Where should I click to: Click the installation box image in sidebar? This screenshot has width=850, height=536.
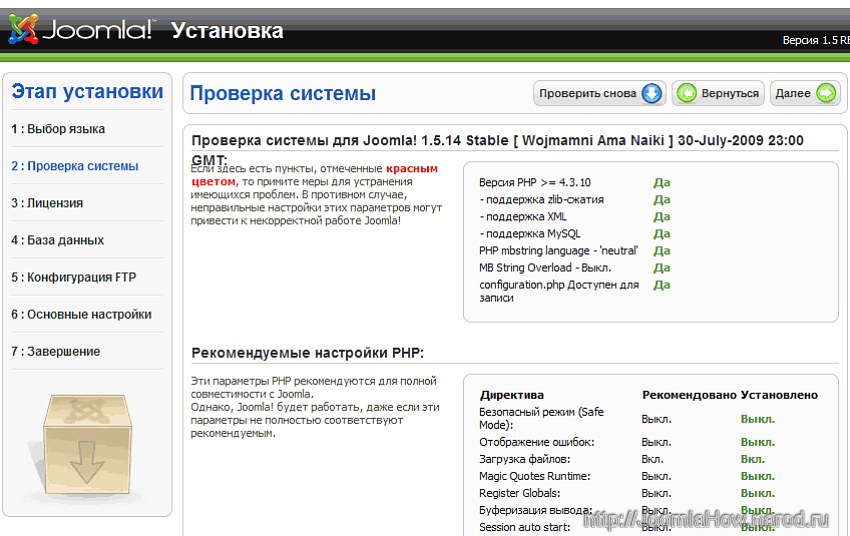point(87,445)
